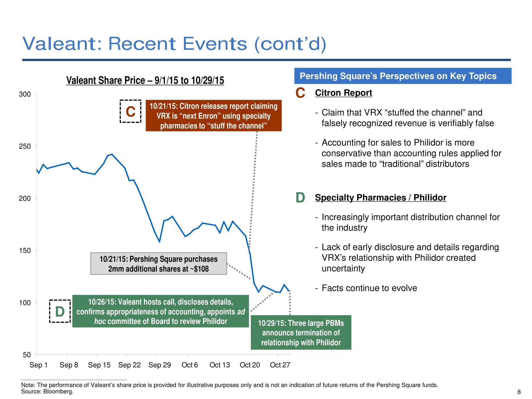This screenshot has width=532, height=399.
Task: Click the green callout '10/29/15: Three large PBMs'
Action: pos(301,332)
